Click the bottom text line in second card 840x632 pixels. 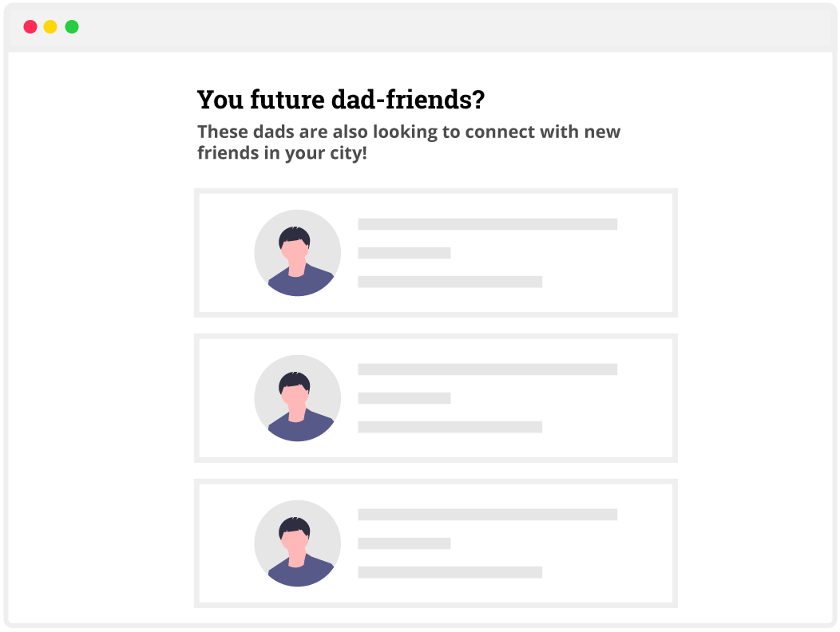(450, 427)
